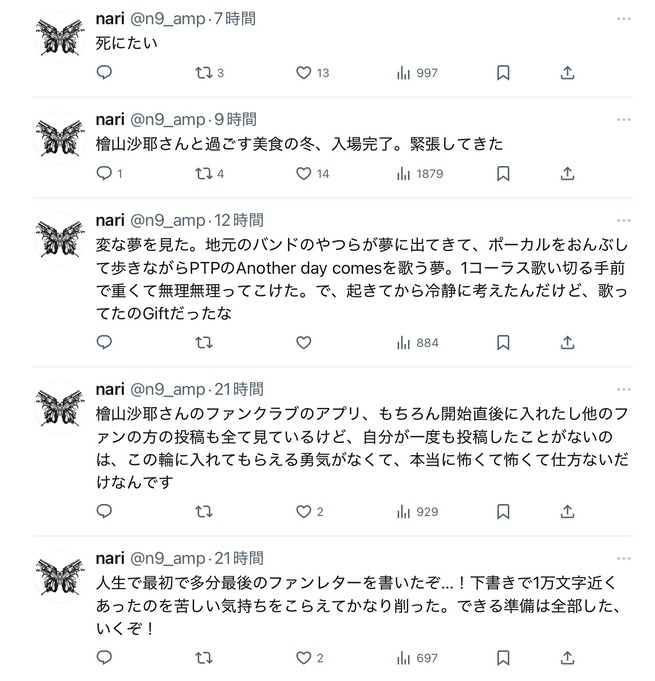This screenshot has height=681, width=655.
Task: Bookmark the fan club app tweet
Action: pyautogui.click(x=503, y=512)
